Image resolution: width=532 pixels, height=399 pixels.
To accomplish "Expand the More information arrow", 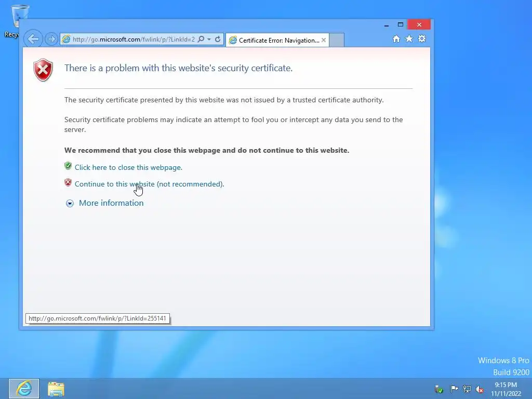I will pos(70,203).
